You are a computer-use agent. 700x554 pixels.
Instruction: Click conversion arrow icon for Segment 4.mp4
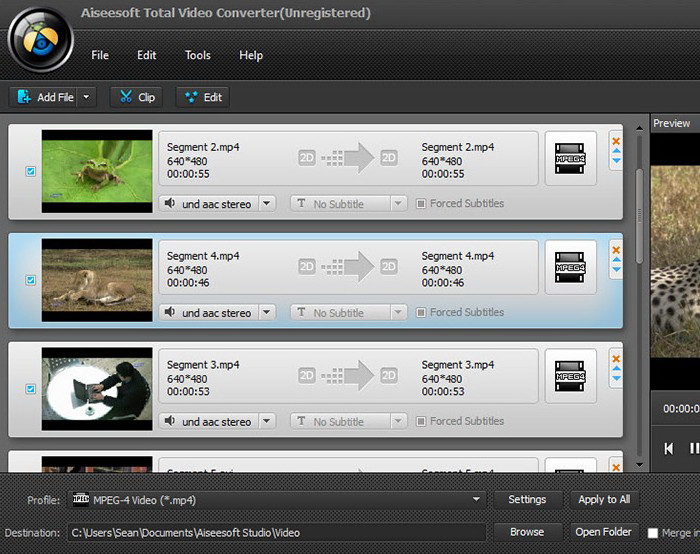pos(348,267)
